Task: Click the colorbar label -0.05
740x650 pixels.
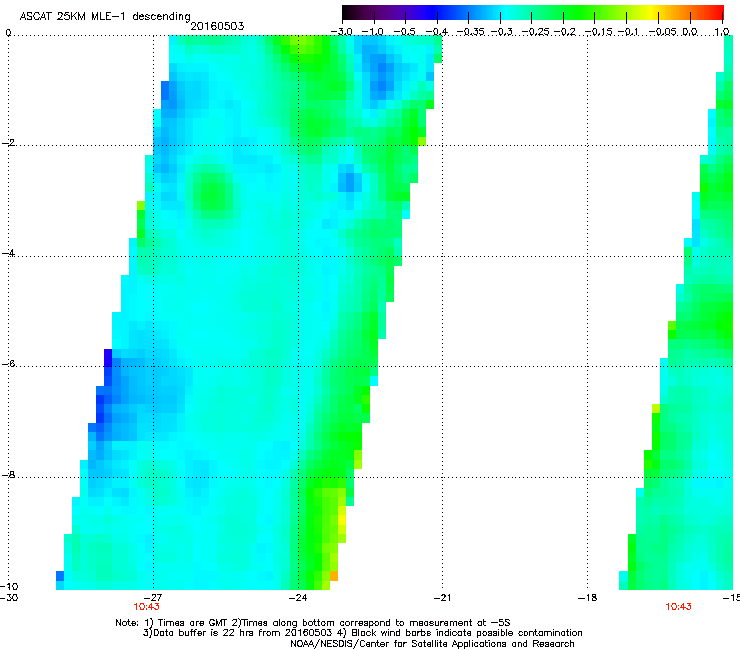Action: point(662,32)
